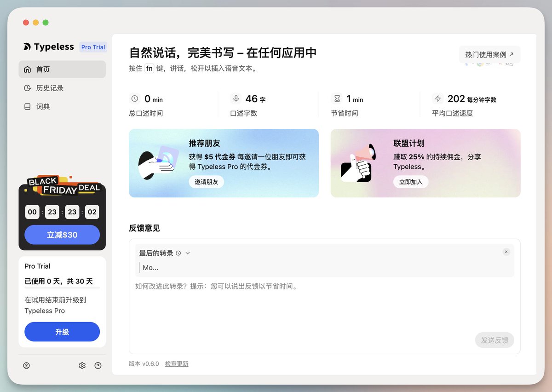The height and width of the screenshot is (392, 552).
Task: Click the 检查更新 check for updates link
Action: click(x=177, y=364)
